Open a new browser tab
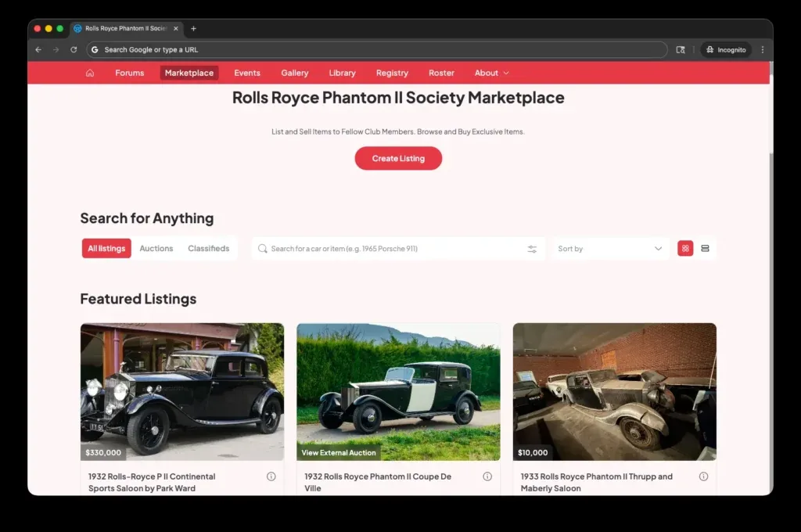Screen dimensions: 801x532 point(193,29)
